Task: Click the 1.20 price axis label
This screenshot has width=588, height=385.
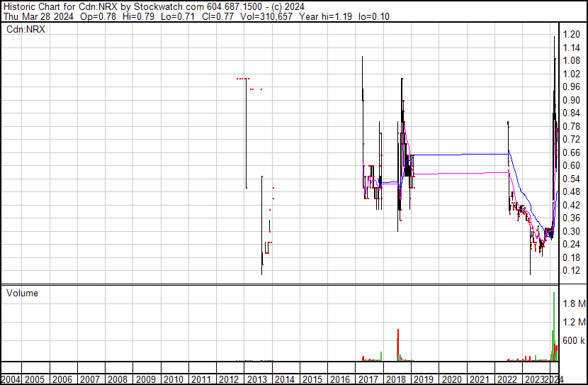Action: (x=571, y=34)
